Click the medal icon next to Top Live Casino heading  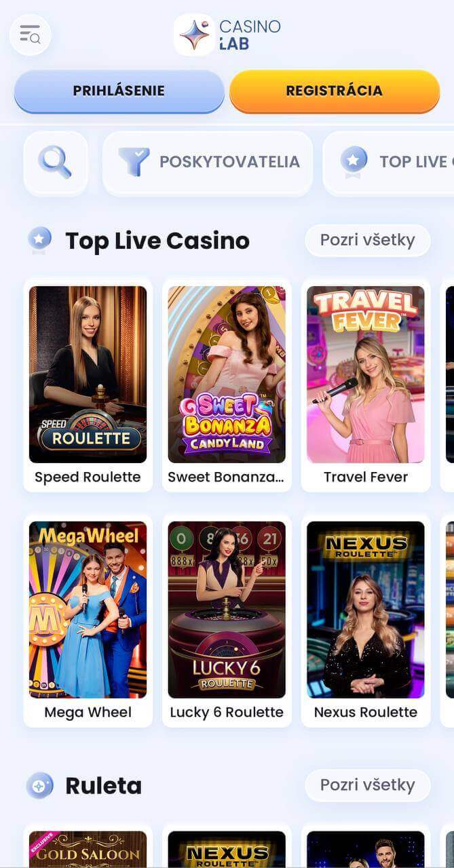[39, 240]
